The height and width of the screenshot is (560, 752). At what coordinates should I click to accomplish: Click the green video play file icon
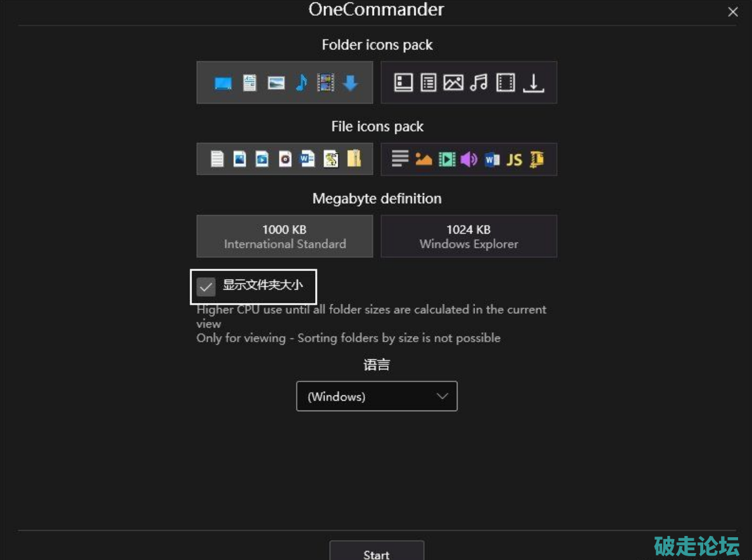coord(447,159)
